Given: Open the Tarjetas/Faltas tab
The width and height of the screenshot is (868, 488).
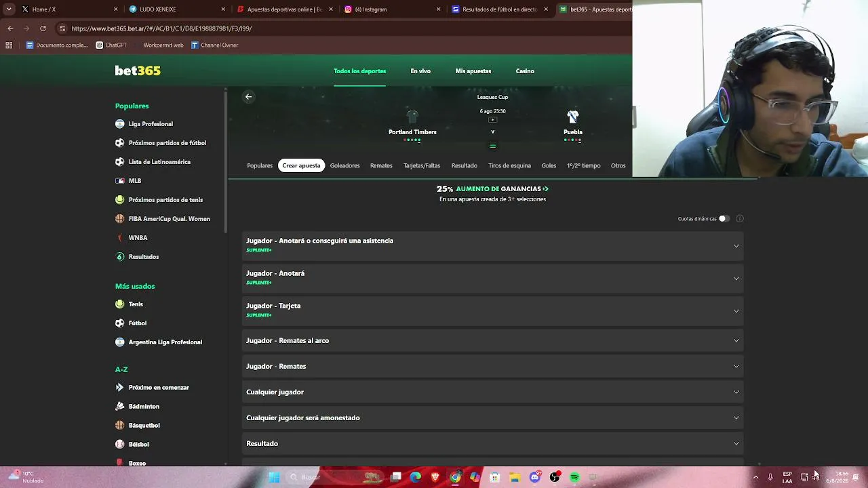Looking at the screenshot, I should coord(422,165).
